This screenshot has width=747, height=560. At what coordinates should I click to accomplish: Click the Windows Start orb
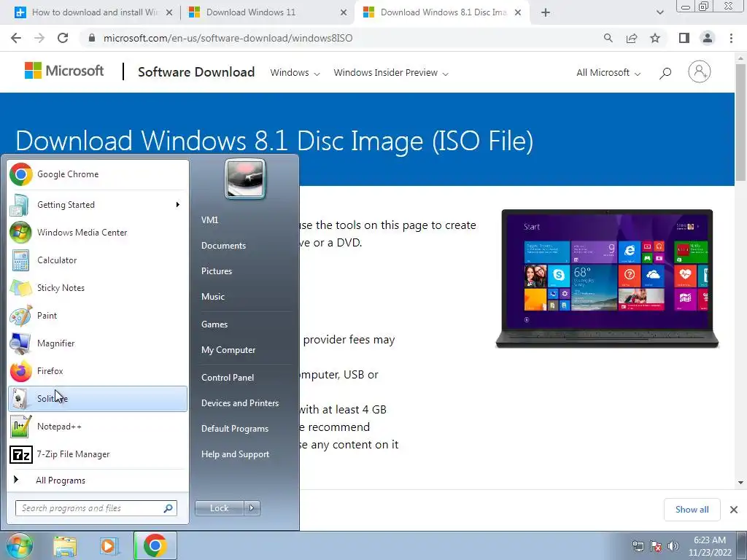[x=20, y=545]
